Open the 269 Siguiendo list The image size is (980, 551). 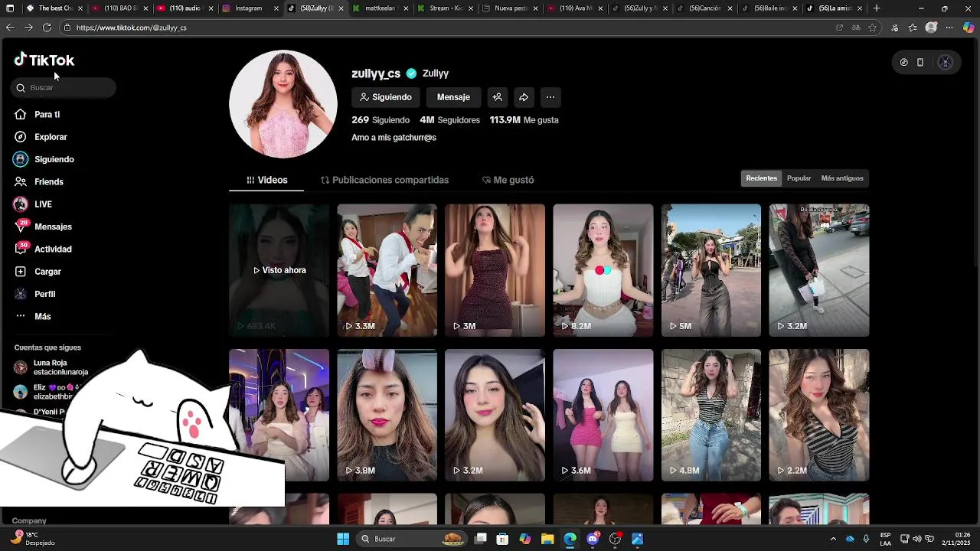click(381, 120)
